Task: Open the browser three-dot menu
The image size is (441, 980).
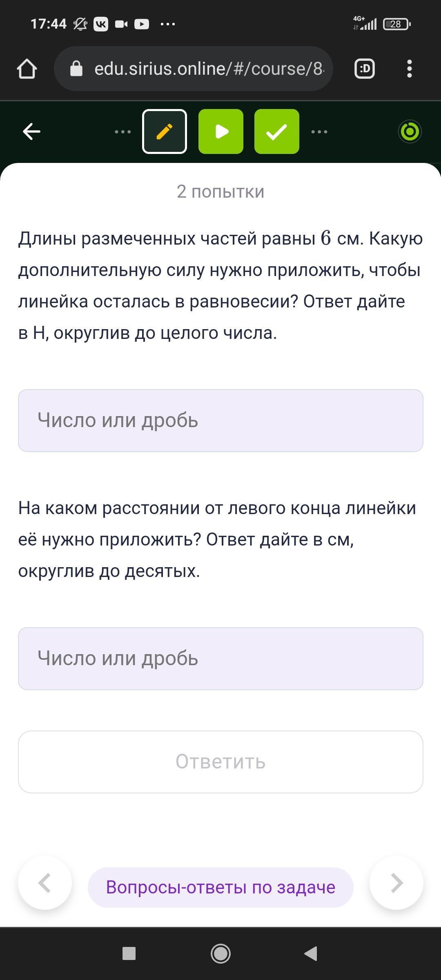Action: pos(410,69)
